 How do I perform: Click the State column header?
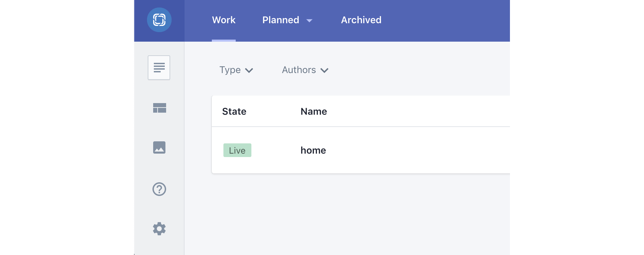(x=234, y=112)
